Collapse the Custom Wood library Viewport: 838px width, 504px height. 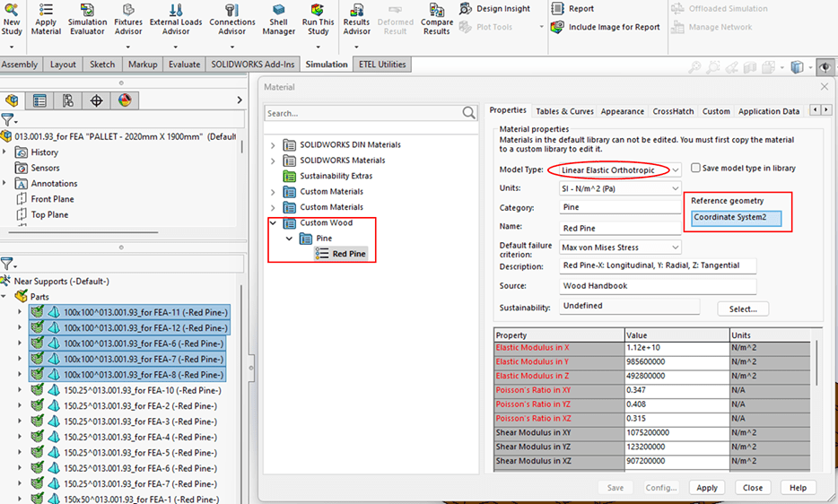(274, 222)
